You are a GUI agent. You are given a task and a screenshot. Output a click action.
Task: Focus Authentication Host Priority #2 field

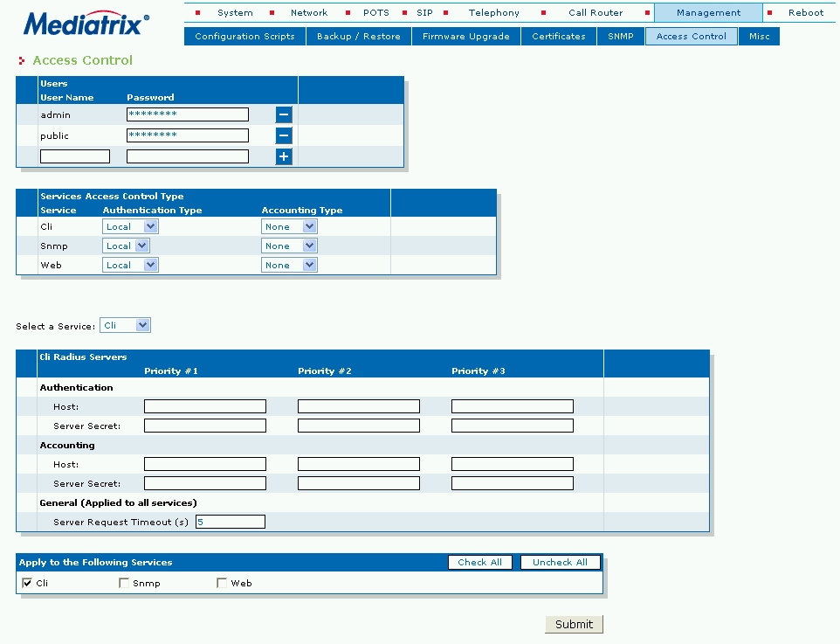coord(359,406)
